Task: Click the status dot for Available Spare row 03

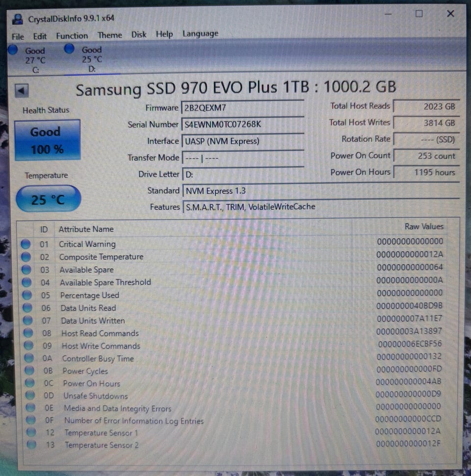Action: (x=26, y=270)
